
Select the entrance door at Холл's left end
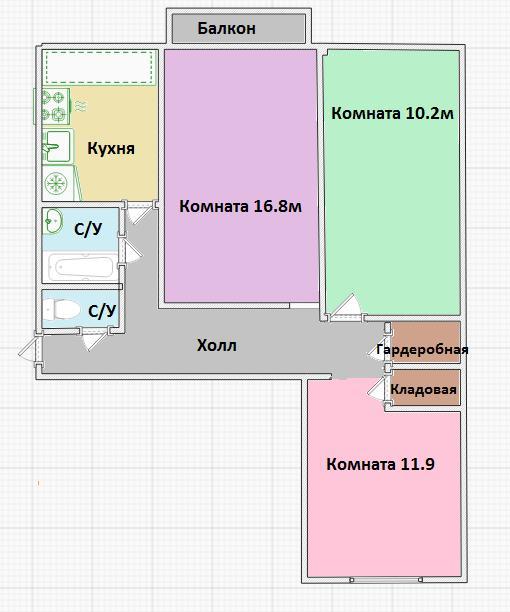pyautogui.click(x=29, y=349)
